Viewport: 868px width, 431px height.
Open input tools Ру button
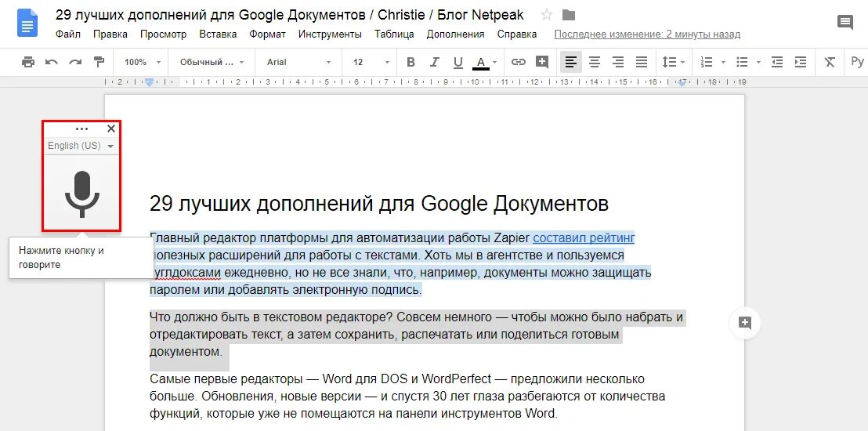857,61
